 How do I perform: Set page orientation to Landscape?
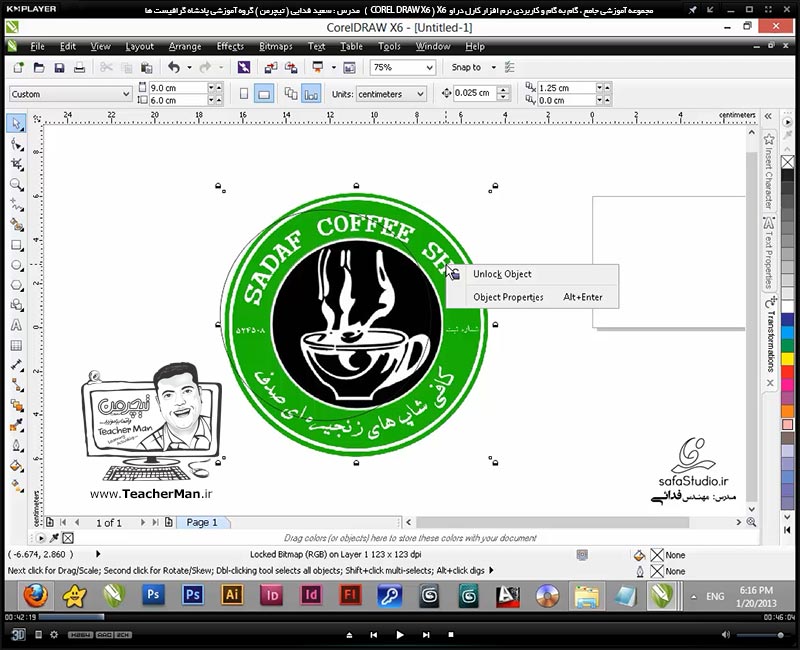pyautogui.click(x=264, y=94)
